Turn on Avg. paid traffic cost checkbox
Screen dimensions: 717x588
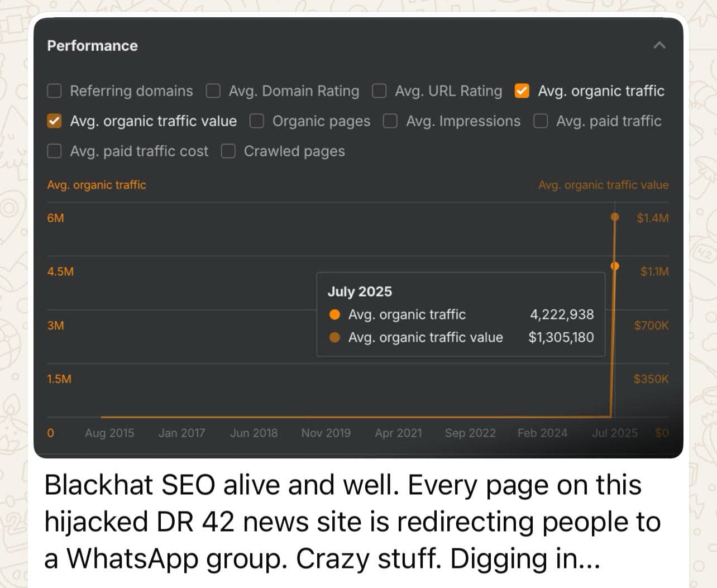(x=54, y=151)
